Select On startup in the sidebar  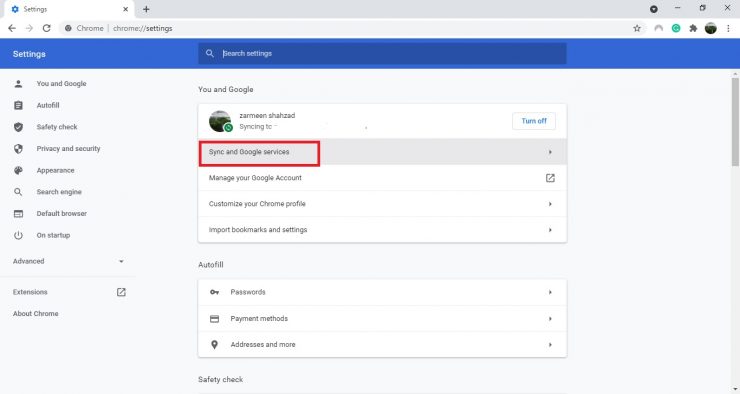coord(53,235)
